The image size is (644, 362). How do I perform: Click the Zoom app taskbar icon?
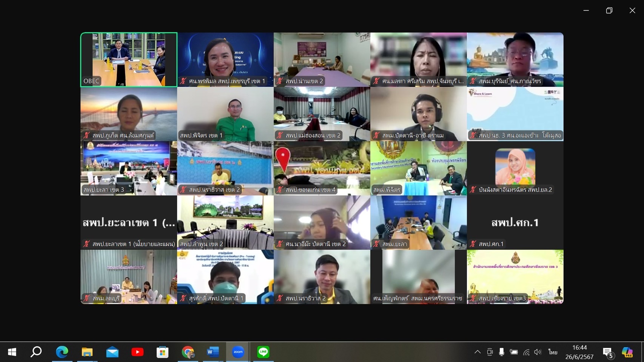(x=238, y=352)
